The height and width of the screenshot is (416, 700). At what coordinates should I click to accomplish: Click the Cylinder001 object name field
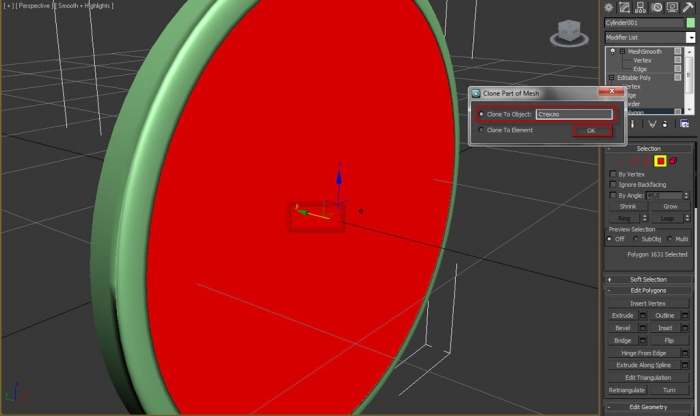click(x=644, y=23)
